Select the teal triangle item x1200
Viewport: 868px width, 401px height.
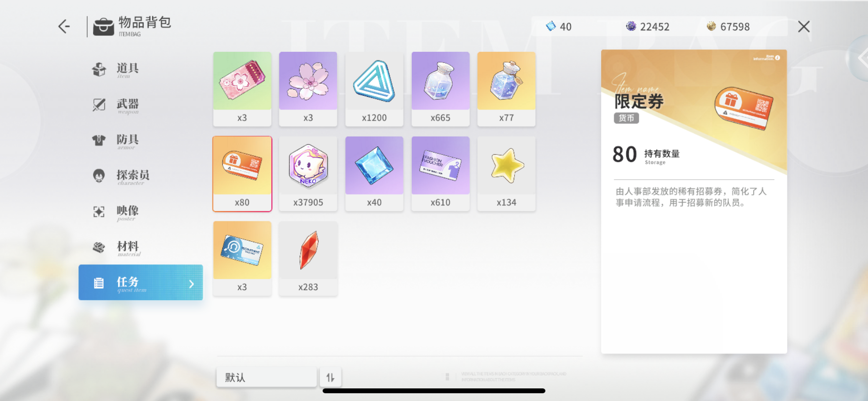(374, 89)
